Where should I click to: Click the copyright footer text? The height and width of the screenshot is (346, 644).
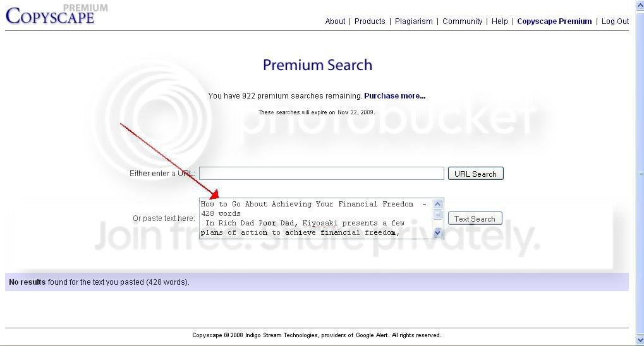[317, 335]
